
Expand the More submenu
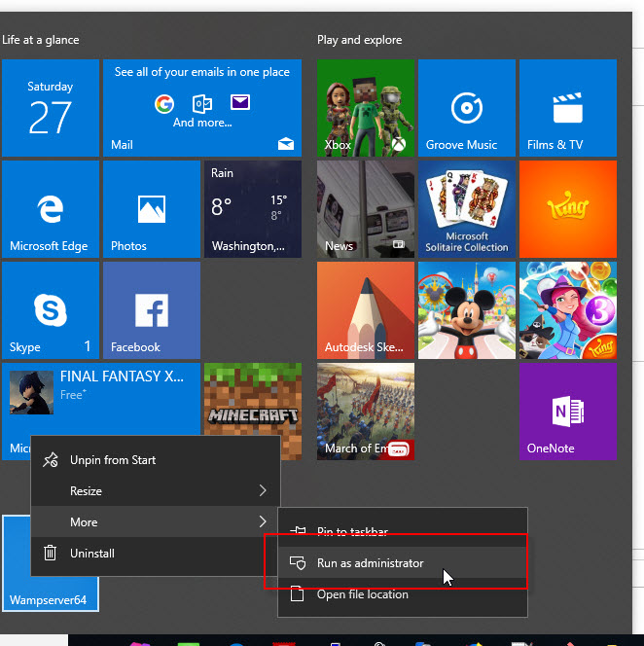pos(156,522)
